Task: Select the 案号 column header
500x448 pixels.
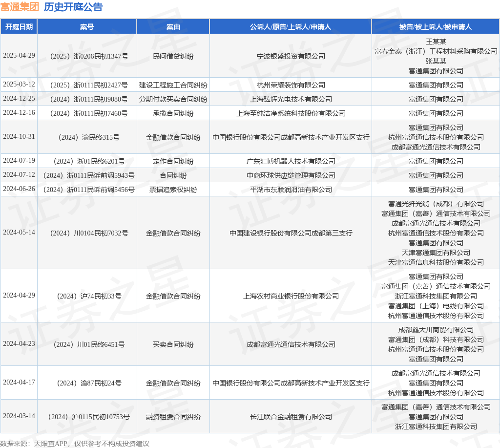Action: tap(87, 27)
